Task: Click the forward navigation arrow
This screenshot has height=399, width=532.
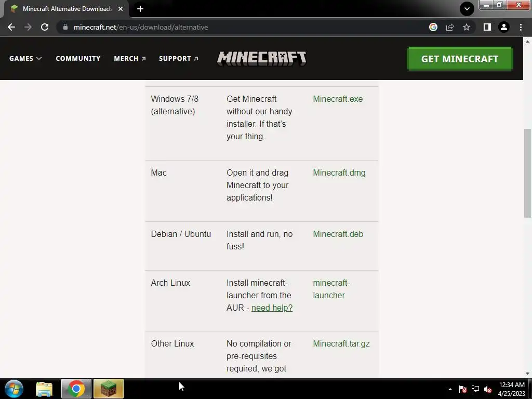Action: [x=28, y=27]
